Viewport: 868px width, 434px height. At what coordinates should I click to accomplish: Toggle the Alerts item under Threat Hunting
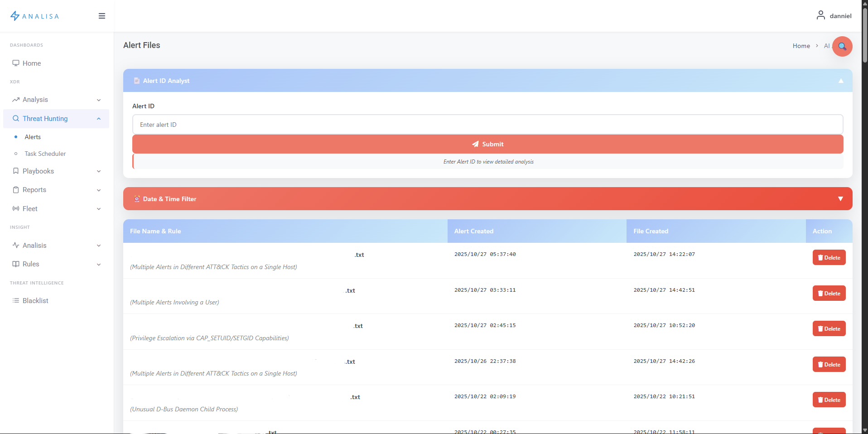(x=32, y=137)
